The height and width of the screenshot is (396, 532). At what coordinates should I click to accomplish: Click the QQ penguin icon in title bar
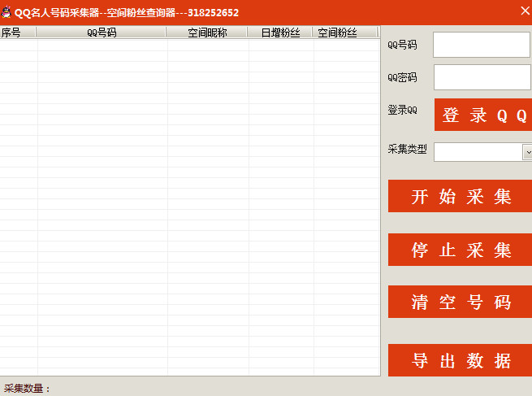pos(6,12)
